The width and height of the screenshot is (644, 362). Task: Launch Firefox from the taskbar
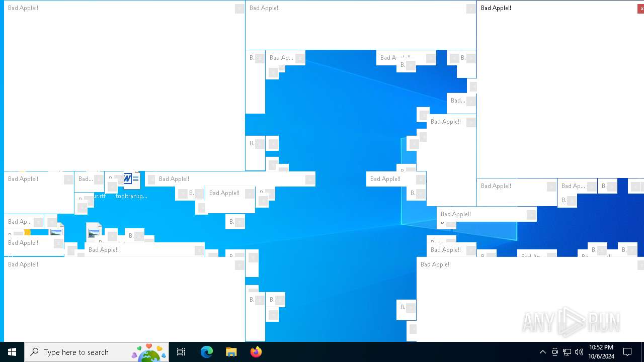[256, 352]
